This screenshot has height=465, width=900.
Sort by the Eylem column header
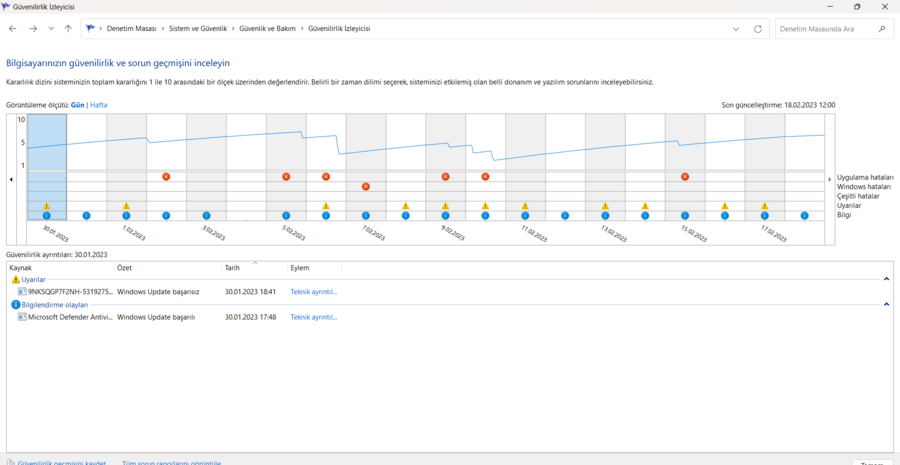point(314,268)
